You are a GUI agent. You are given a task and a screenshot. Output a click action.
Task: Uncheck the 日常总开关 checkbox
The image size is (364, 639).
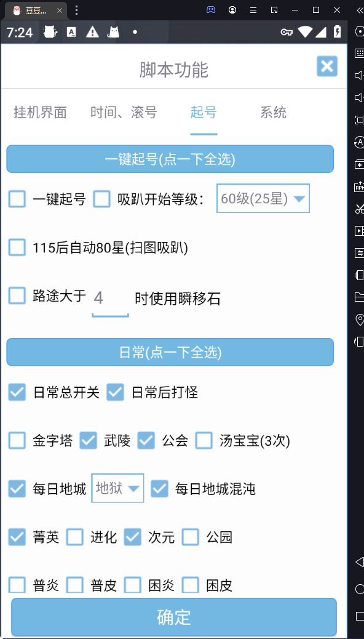click(x=17, y=392)
